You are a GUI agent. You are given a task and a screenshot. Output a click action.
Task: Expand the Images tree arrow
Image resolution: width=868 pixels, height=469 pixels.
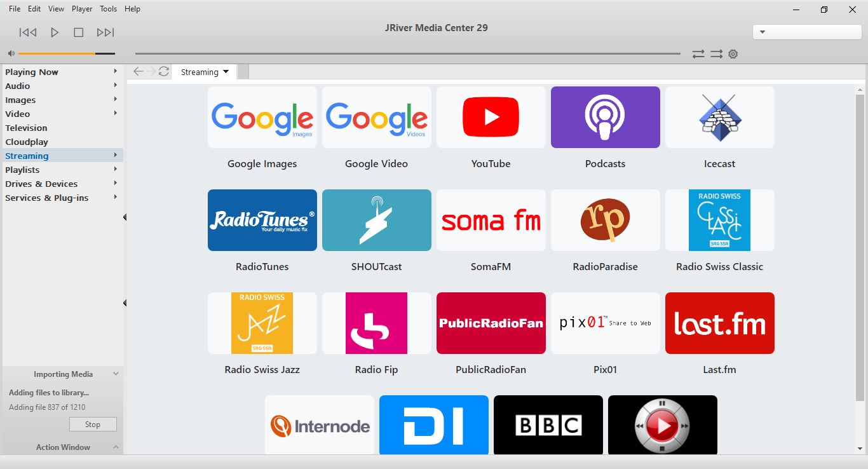coord(116,99)
